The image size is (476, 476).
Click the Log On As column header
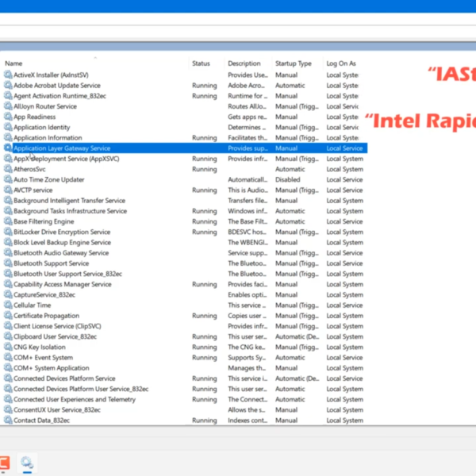pyautogui.click(x=341, y=63)
